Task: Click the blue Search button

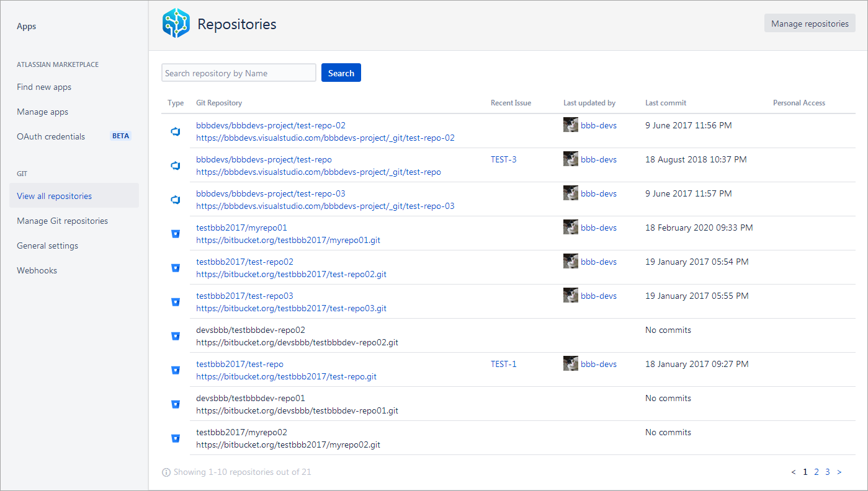Action: point(341,73)
